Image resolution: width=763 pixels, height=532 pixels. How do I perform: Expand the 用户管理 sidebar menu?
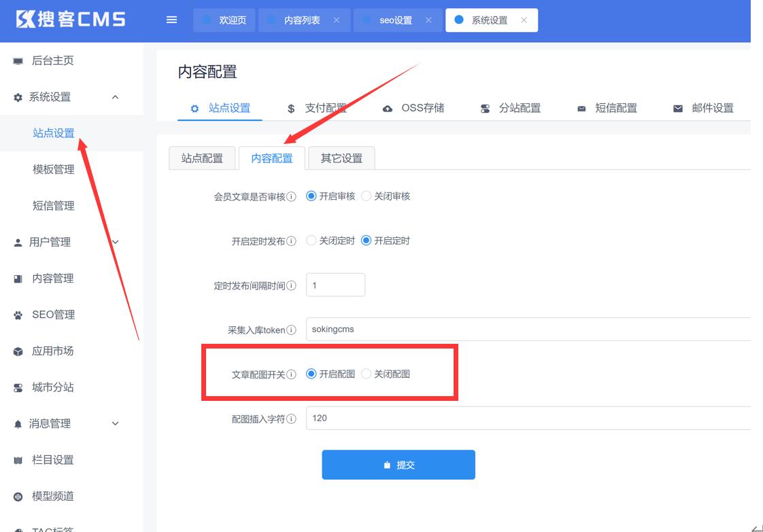115,243
